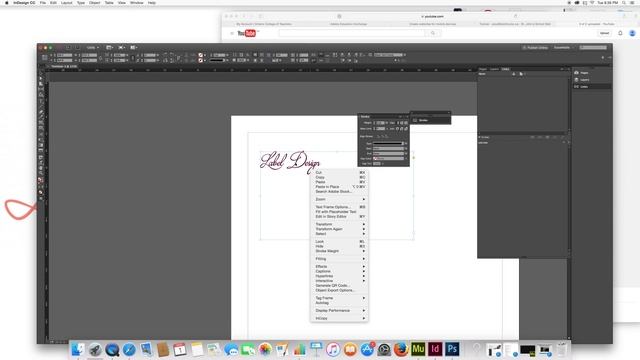Click YouTube search magnifier button
This screenshot has height=360, width=640.
click(433, 33)
